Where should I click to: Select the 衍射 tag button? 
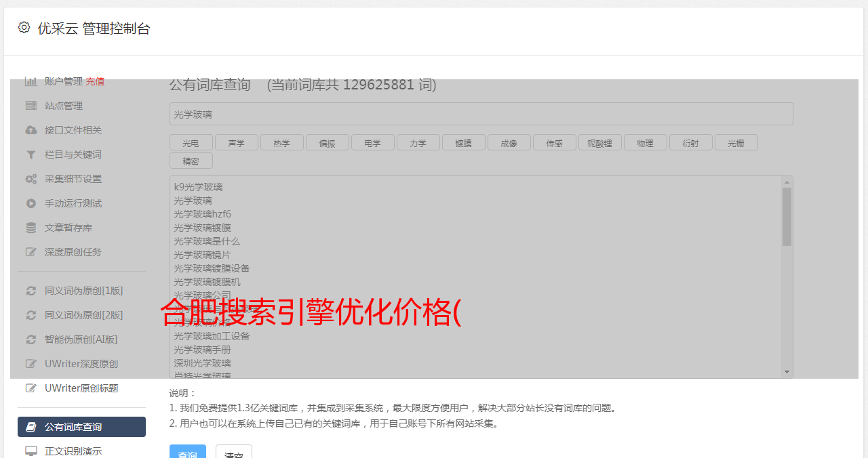(691, 142)
